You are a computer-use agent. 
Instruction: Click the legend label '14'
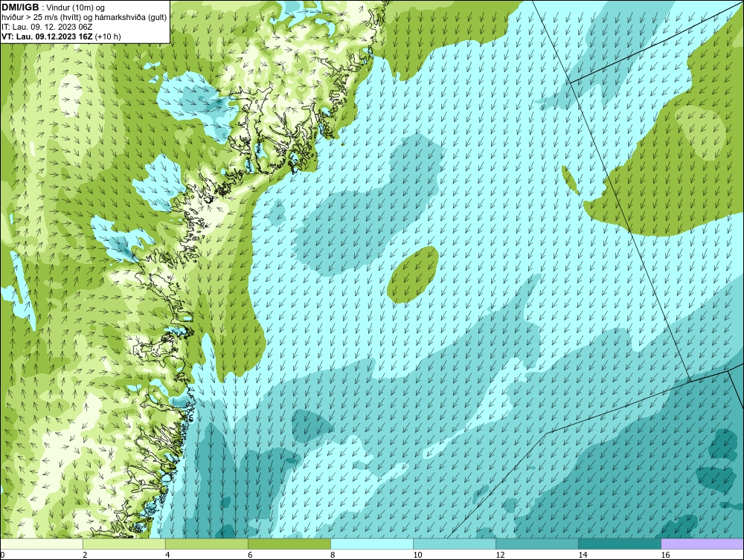coord(583,555)
